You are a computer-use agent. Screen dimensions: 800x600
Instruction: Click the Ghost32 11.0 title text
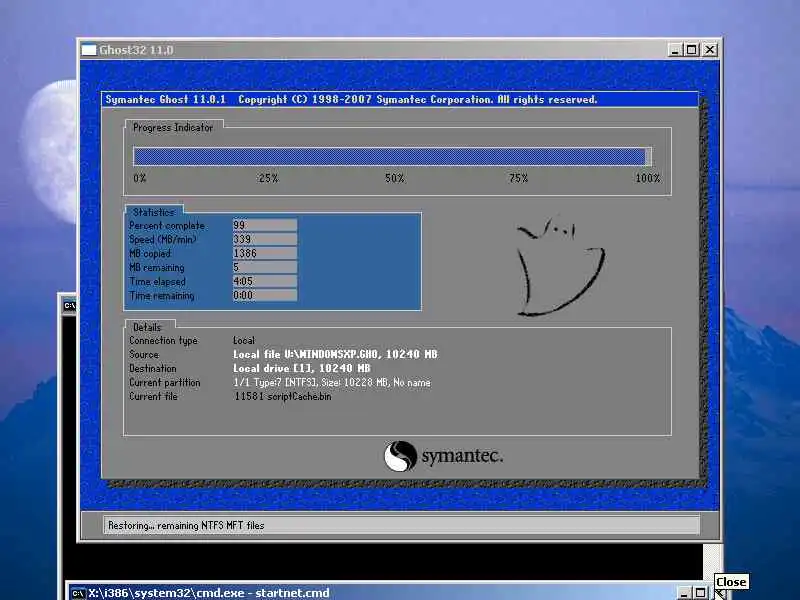136,50
